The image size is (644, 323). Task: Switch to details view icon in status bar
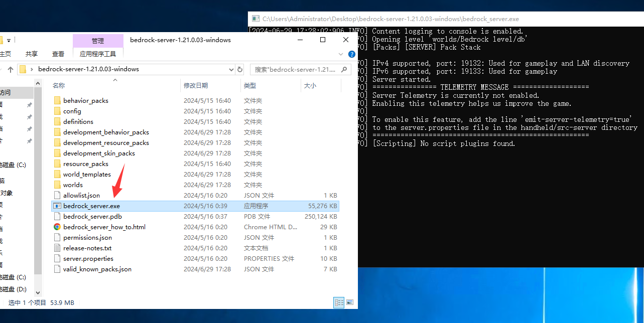point(339,302)
